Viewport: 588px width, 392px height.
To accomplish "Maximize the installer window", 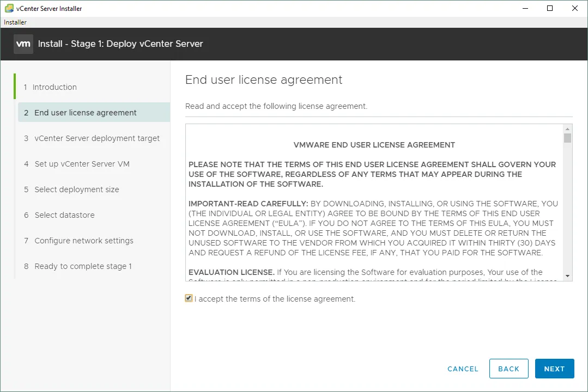I will (x=550, y=8).
